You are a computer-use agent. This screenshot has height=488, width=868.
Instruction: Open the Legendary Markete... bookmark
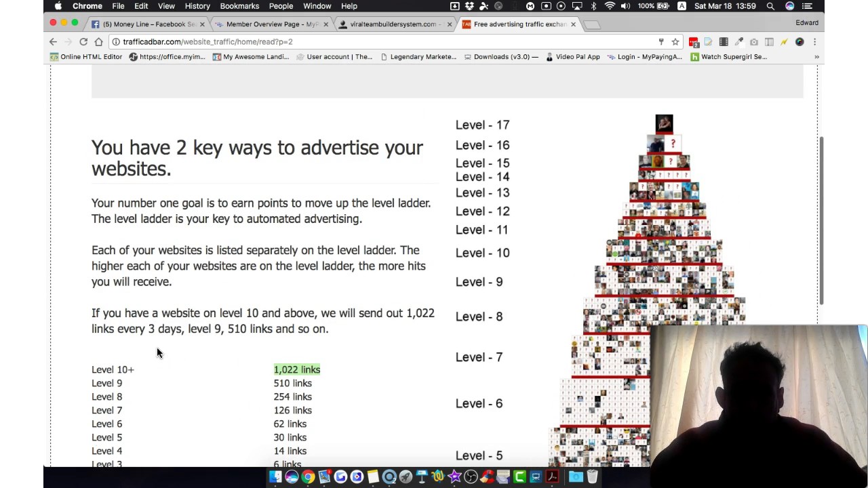point(418,57)
